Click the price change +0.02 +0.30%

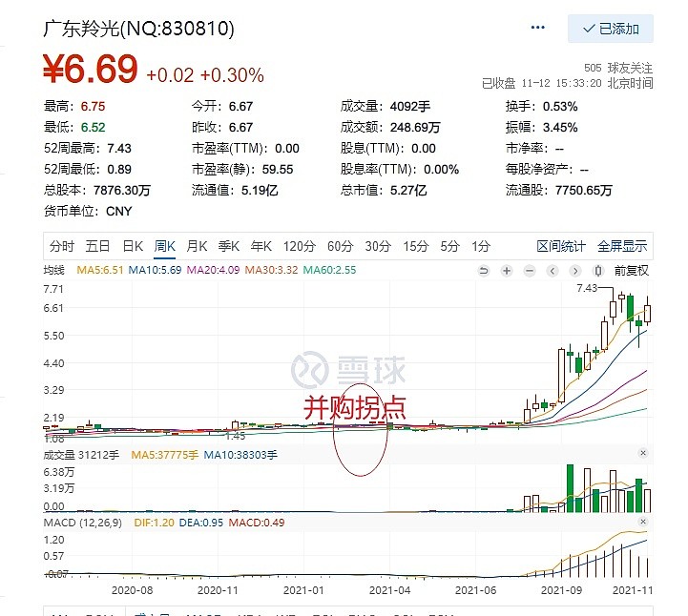tap(205, 75)
